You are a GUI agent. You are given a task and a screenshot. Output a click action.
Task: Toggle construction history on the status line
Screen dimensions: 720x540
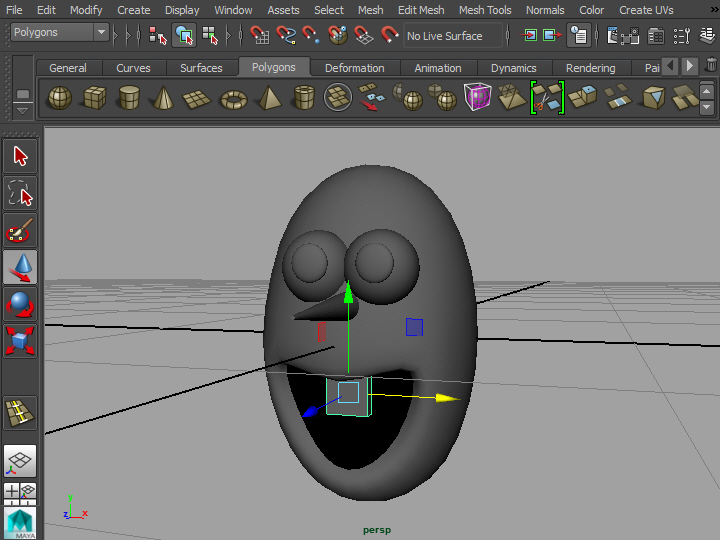578,35
